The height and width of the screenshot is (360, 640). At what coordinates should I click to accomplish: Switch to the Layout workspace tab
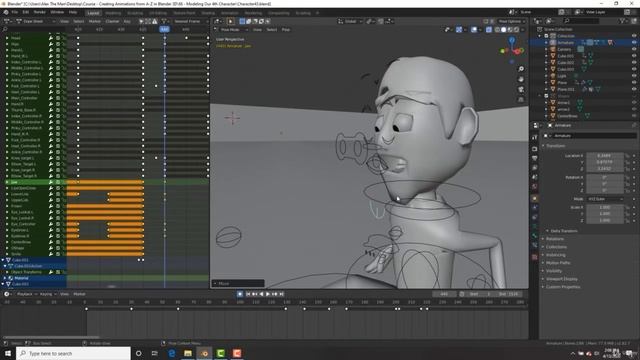click(x=93, y=13)
